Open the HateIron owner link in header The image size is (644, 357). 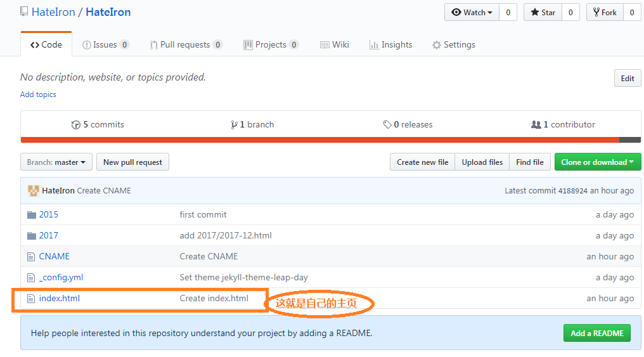point(53,12)
